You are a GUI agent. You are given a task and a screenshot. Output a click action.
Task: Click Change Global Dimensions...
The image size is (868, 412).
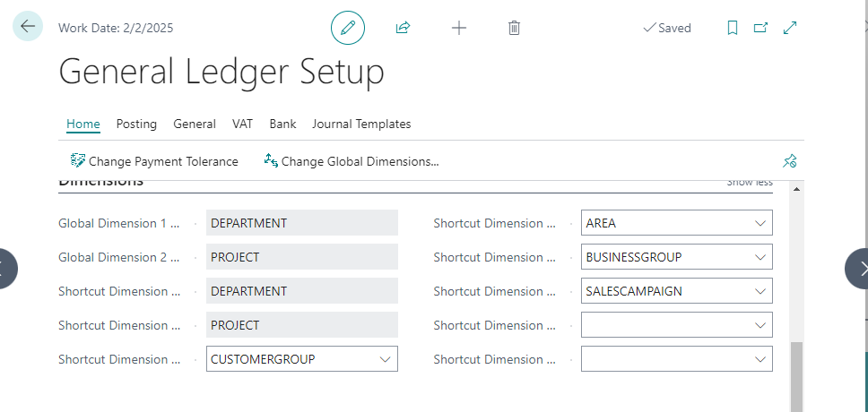click(351, 161)
